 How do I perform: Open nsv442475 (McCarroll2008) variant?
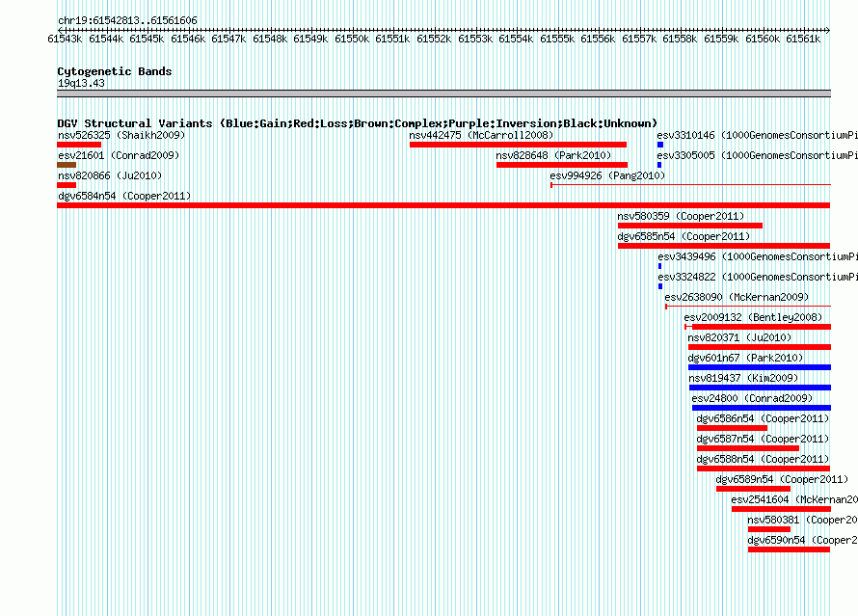[x=481, y=135]
